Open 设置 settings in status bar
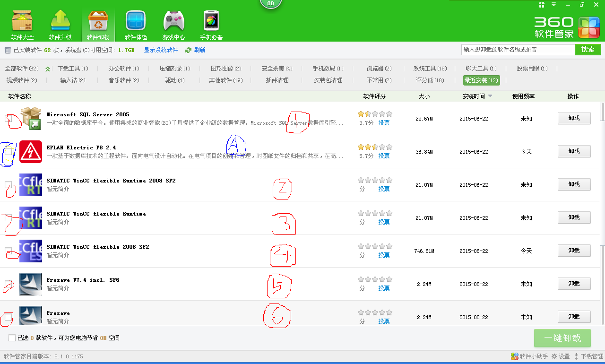Viewport: 605px width, 364px height. click(561, 356)
